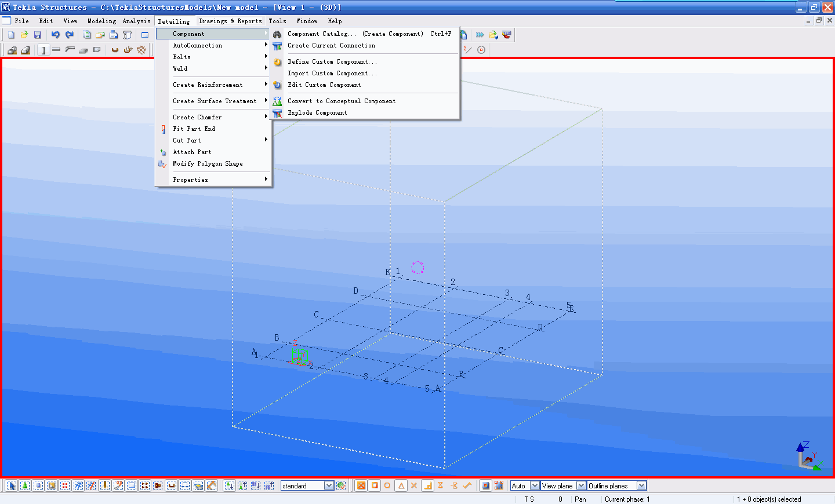This screenshot has width=835, height=504.
Task: Click the green object at grid B-2
Action: (x=299, y=355)
